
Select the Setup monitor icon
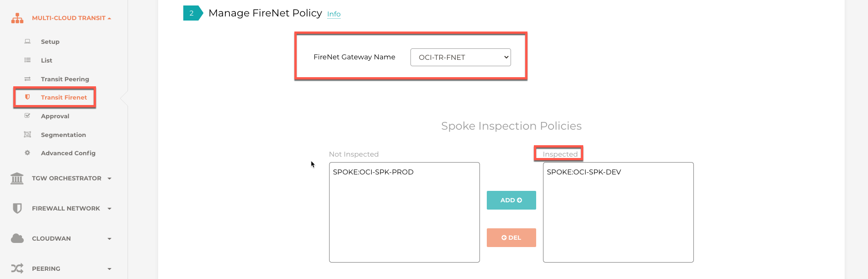pos(27,42)
